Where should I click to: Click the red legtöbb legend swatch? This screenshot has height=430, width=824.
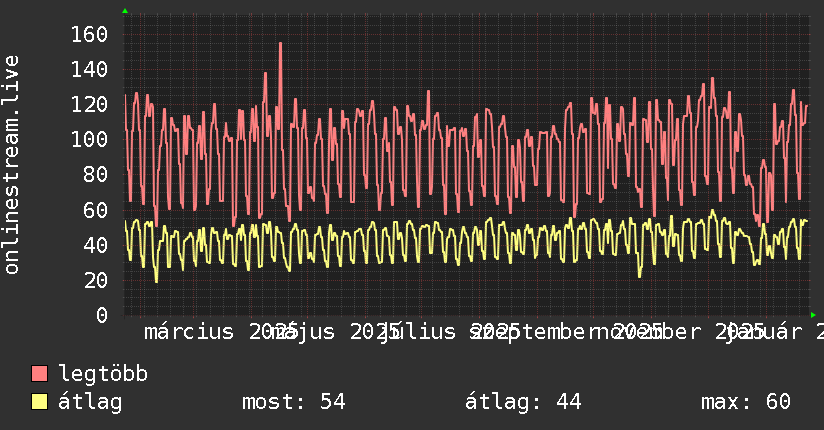point(39,374)
